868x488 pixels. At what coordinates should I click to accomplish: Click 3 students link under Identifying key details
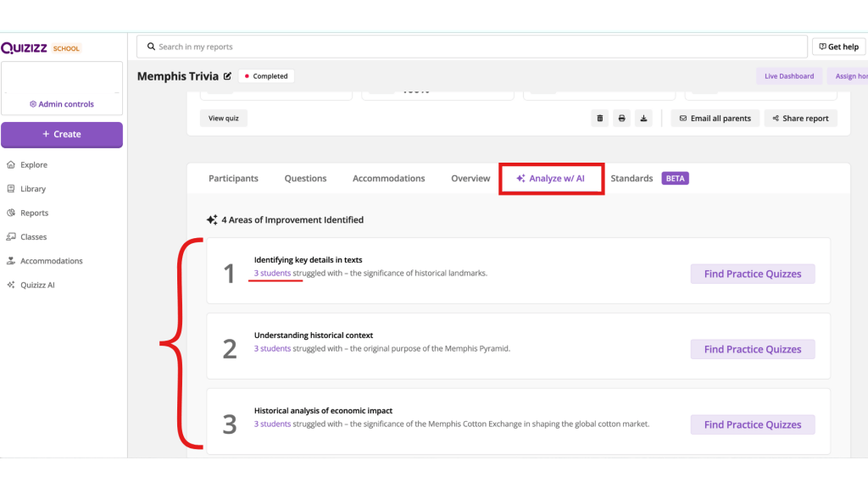(272, 274)
